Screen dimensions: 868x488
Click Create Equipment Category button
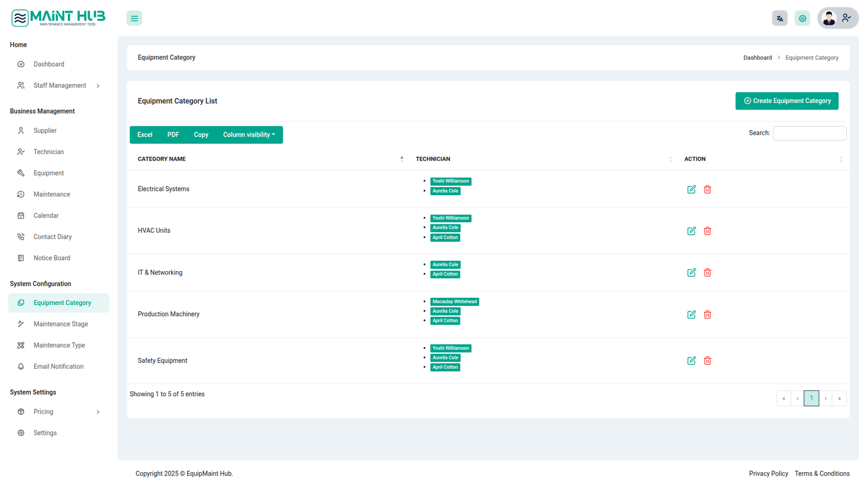tap(787, 101)
